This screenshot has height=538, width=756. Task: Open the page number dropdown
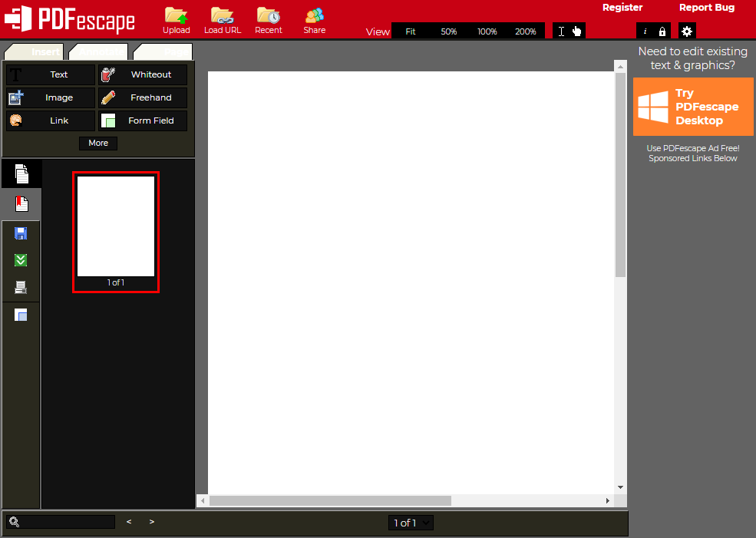[412, 523]
